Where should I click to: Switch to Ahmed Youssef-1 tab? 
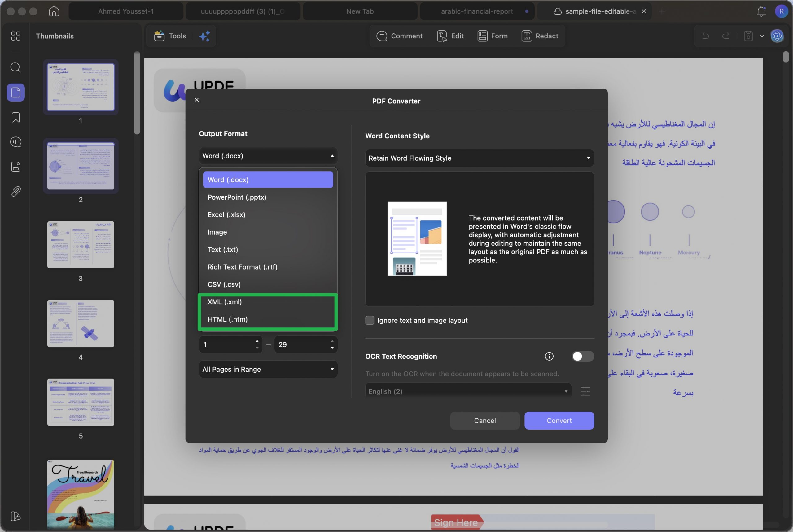(x=126, y=11)
